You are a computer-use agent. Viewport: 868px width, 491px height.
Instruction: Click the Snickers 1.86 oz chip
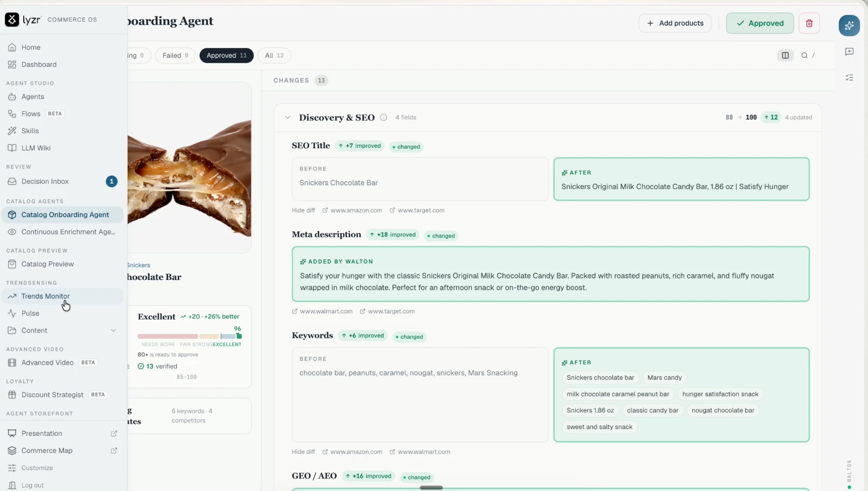click(590, 411)
